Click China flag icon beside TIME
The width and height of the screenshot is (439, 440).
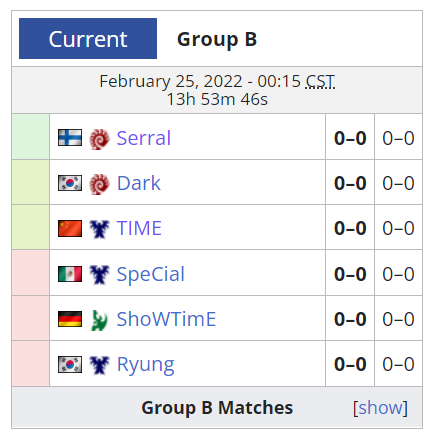click(70, 228)
